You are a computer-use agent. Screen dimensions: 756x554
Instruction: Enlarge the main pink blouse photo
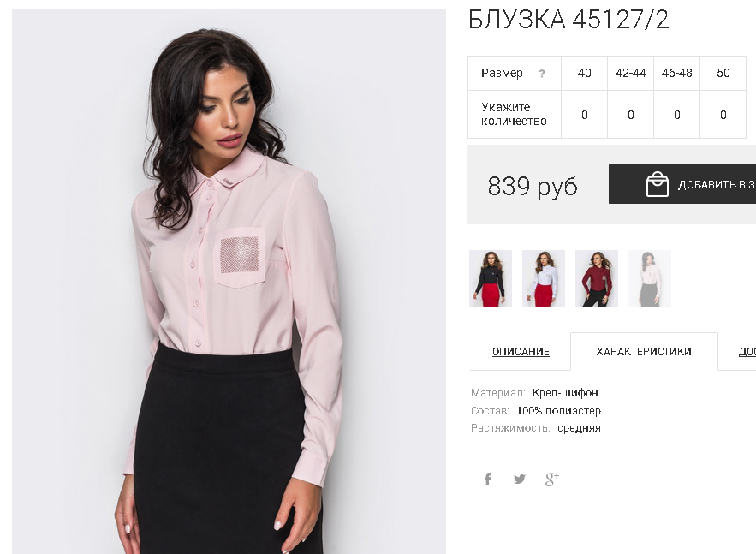pyautogui.click(x=229, y=282)
